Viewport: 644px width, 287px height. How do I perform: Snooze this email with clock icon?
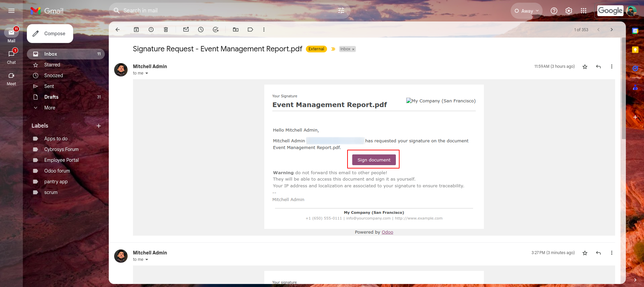click(x=201, y=30)
